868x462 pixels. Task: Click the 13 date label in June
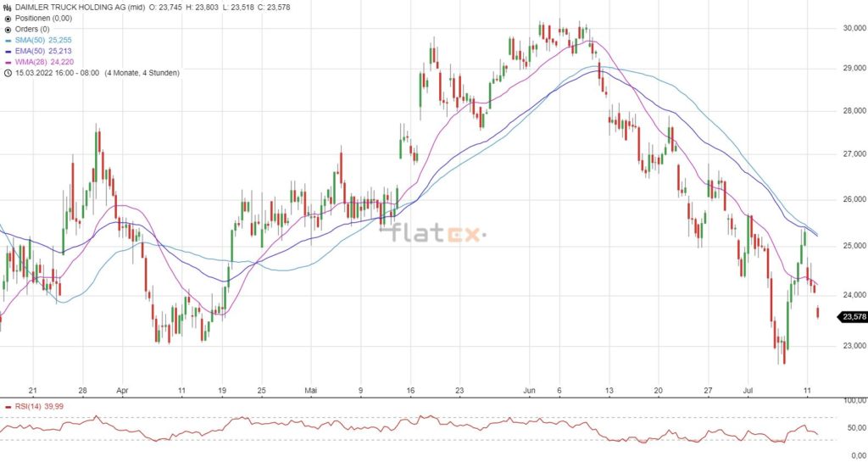[x=609, y=390]
